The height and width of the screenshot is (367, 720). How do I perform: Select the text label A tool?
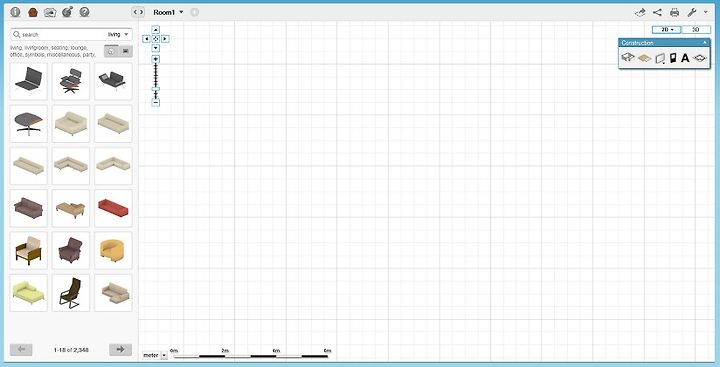(685, 58)
